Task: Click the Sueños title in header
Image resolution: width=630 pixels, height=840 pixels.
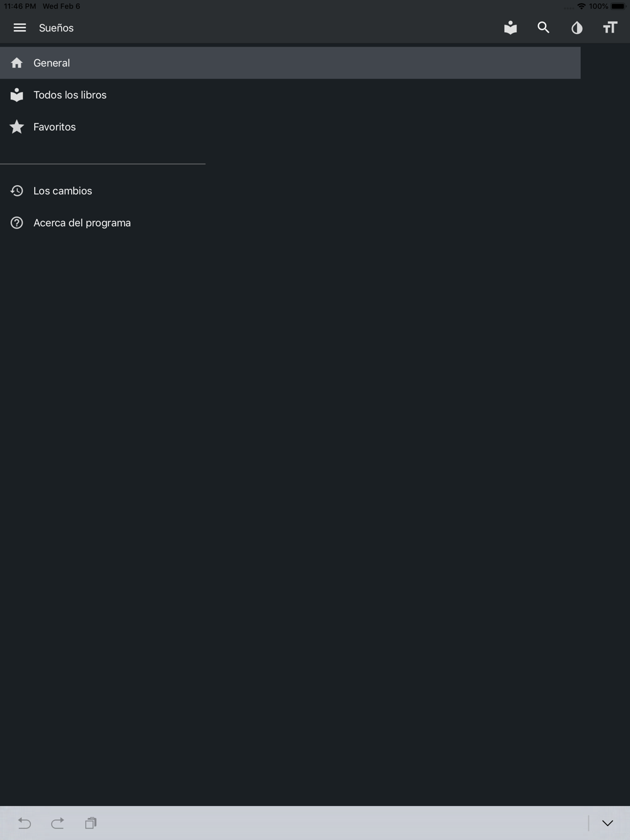Action: pos(56,28)
